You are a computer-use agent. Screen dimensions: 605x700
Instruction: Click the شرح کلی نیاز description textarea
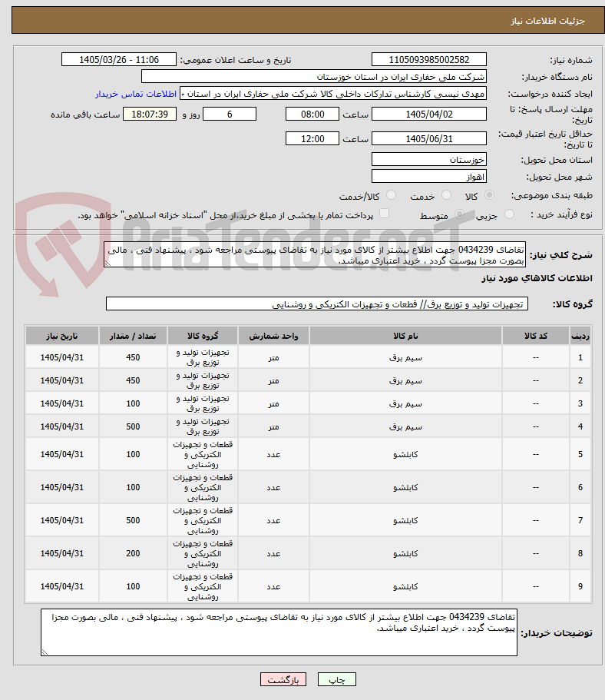click(315, 255)
